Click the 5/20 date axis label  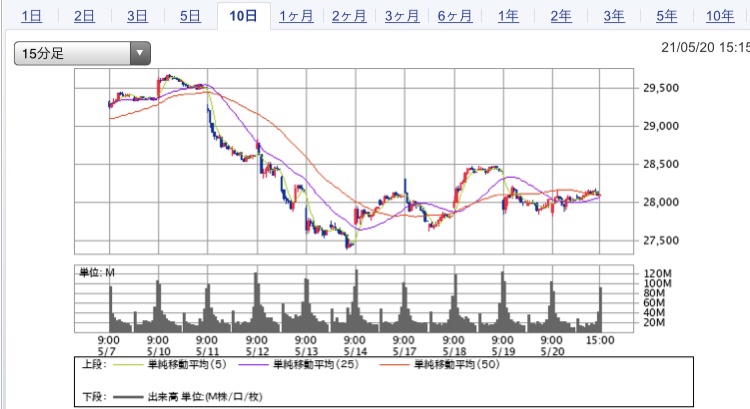(x=552, y=352)
